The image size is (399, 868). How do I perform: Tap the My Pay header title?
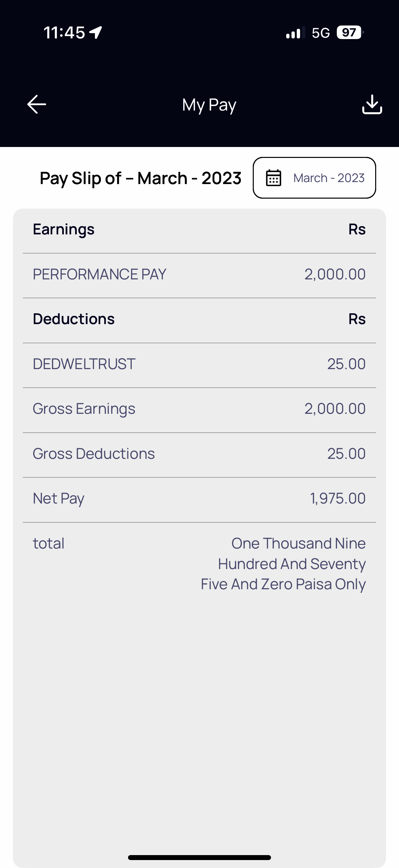tap(209, 105)
